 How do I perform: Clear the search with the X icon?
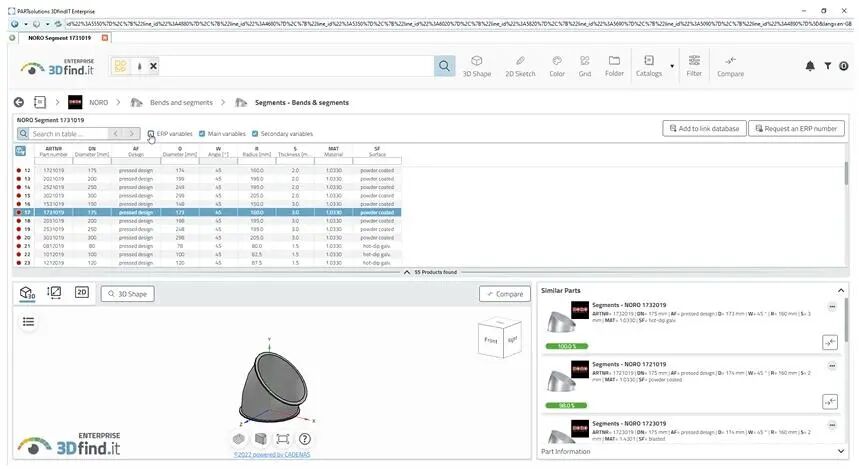153,66
